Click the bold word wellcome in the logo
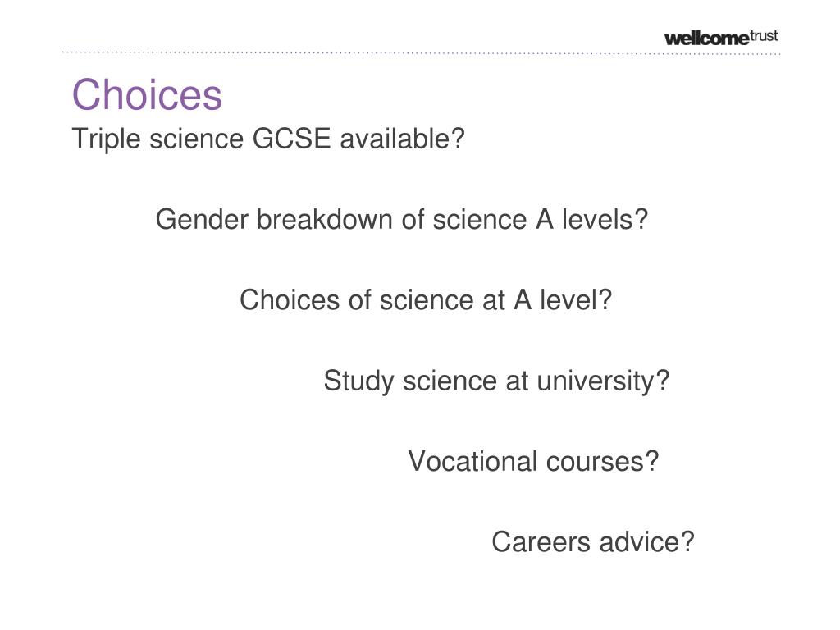Screen dimensions: 840x630 click(x=706, y=39)
